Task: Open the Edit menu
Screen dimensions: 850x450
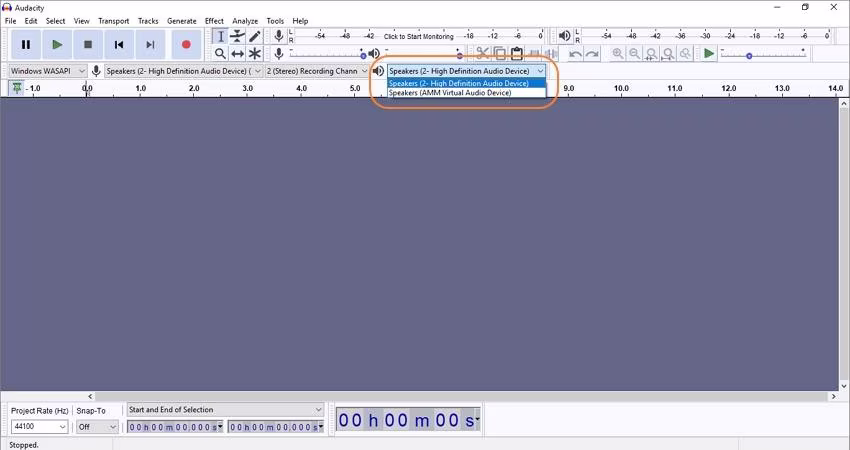Action: pyautogui.click(x=31, y=21)
